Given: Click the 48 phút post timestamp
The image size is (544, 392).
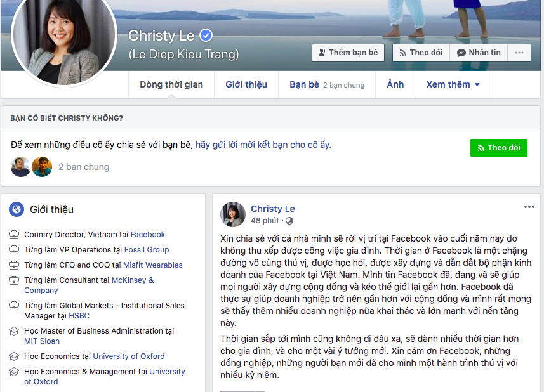Looking at the screenshot, I should pos(265,221).
